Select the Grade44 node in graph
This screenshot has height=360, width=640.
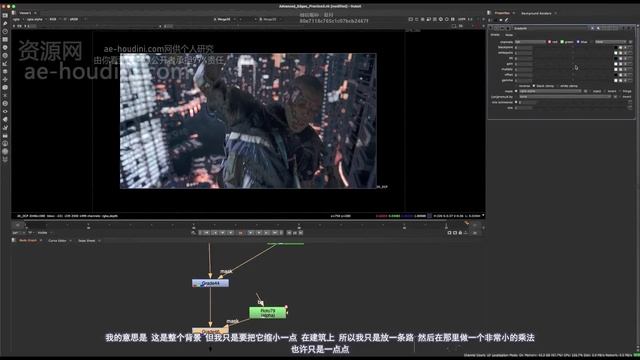[x=210, y=283]
